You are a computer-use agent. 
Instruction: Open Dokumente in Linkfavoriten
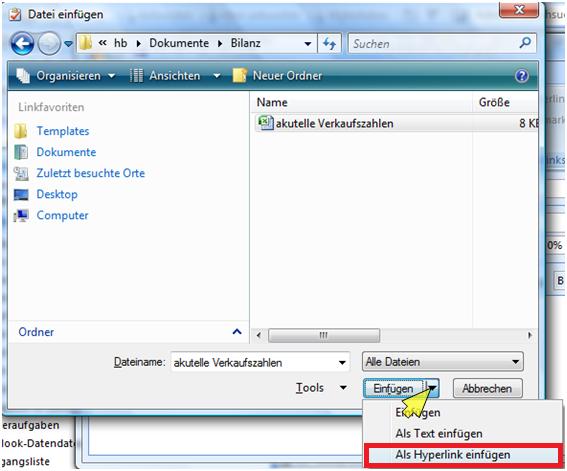click(66, 152)
